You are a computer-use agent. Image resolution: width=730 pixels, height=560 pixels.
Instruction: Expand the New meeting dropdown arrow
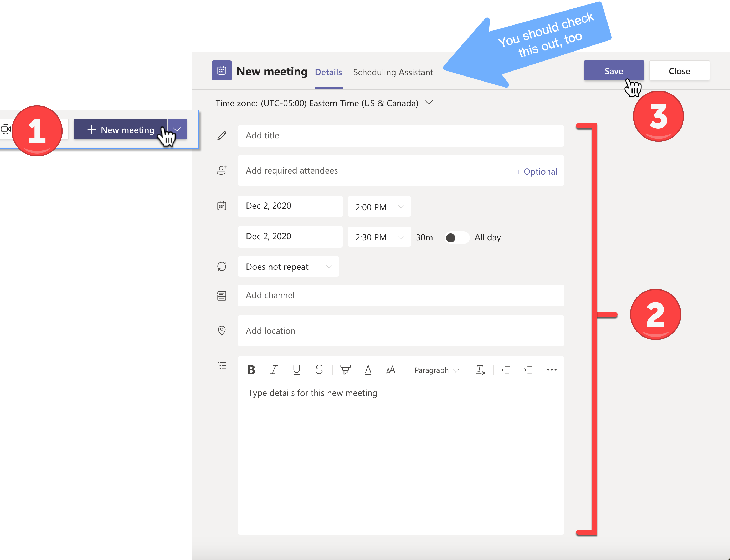click(x=177, y=129)
